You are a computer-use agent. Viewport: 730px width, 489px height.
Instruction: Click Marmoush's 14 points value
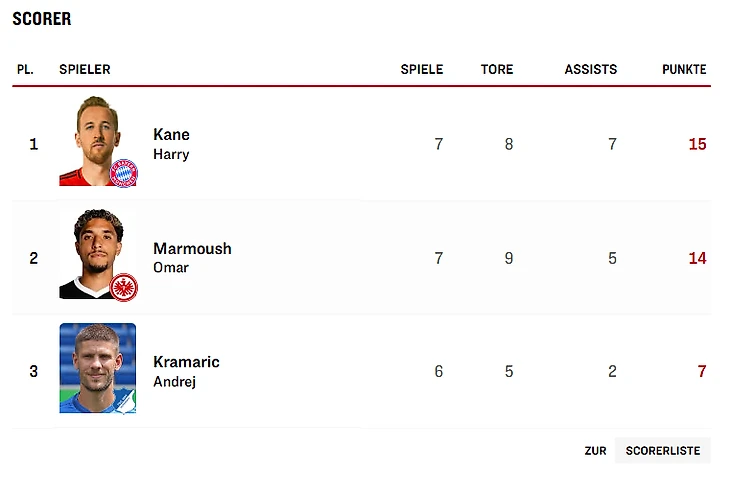[697, 258]
